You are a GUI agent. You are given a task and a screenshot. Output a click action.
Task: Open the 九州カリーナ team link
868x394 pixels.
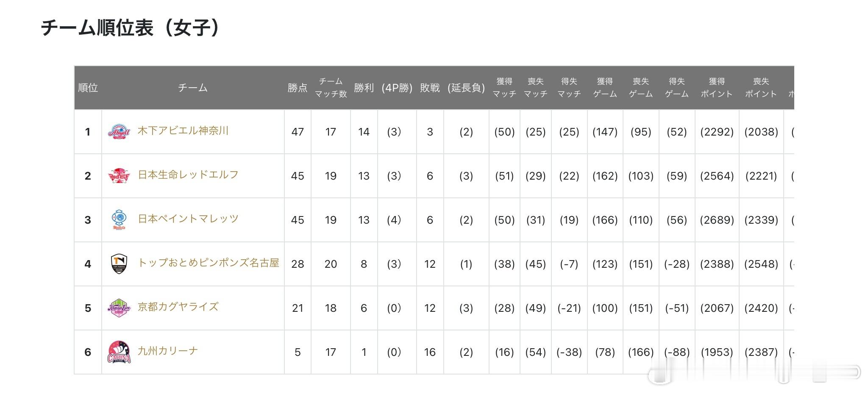pos(168,351)
